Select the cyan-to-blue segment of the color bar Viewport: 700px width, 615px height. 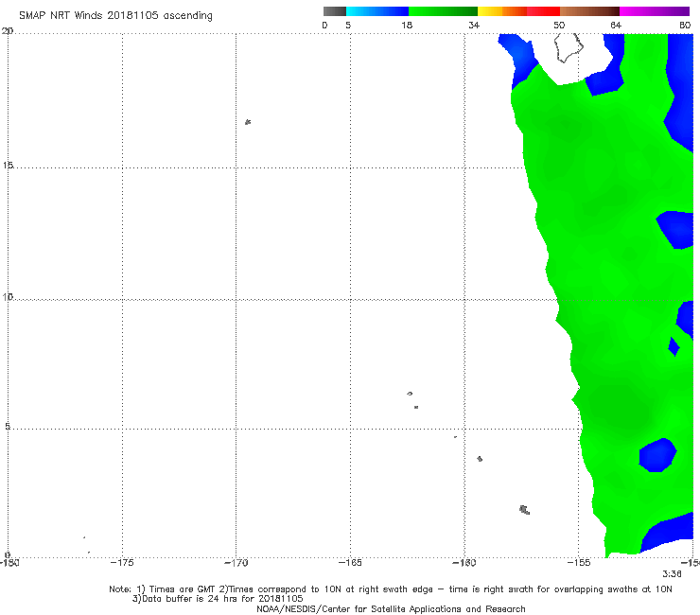point(377,11)
